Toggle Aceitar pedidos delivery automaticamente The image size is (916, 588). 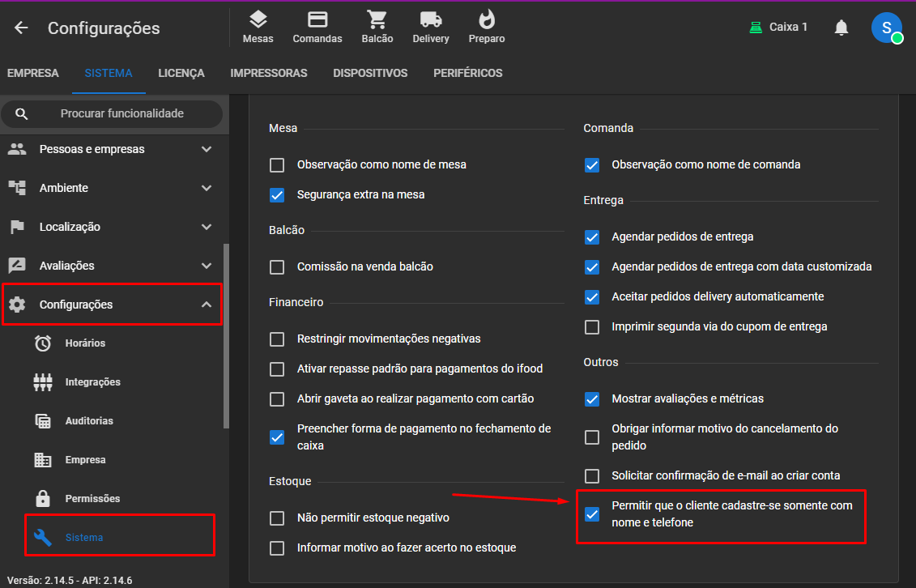[x=592, y=297]
